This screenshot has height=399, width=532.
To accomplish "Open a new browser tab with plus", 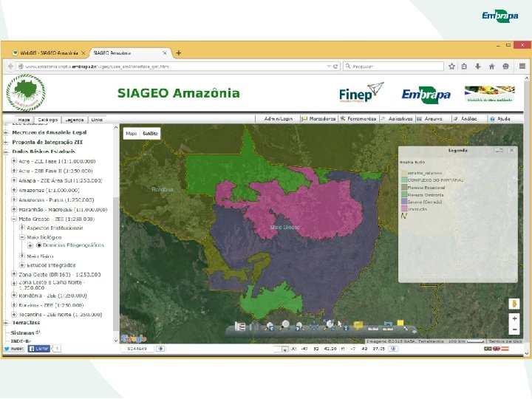I will [x=179, y=53].
